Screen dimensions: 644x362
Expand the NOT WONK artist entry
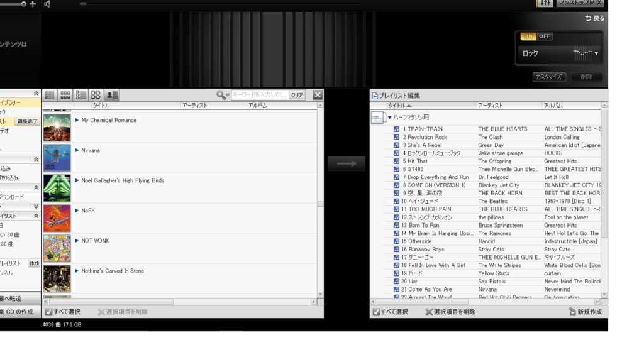tap(77, 241)
